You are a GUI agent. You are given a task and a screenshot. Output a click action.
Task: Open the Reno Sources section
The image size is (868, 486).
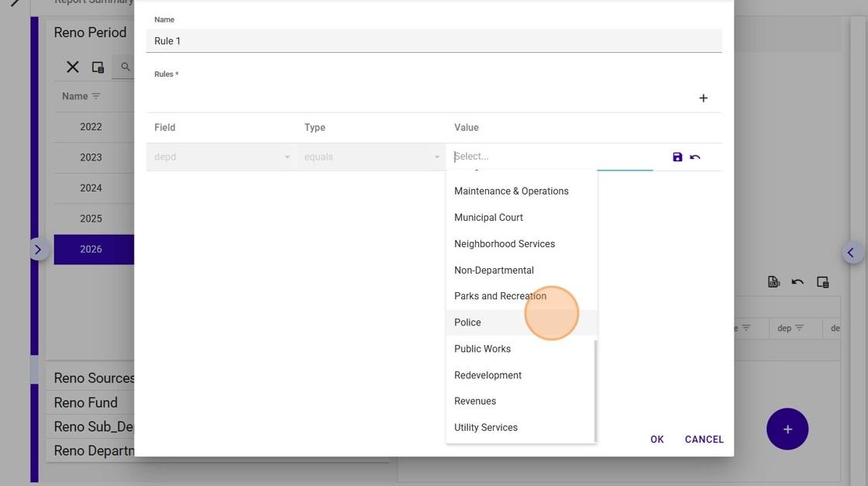[94, 378]
